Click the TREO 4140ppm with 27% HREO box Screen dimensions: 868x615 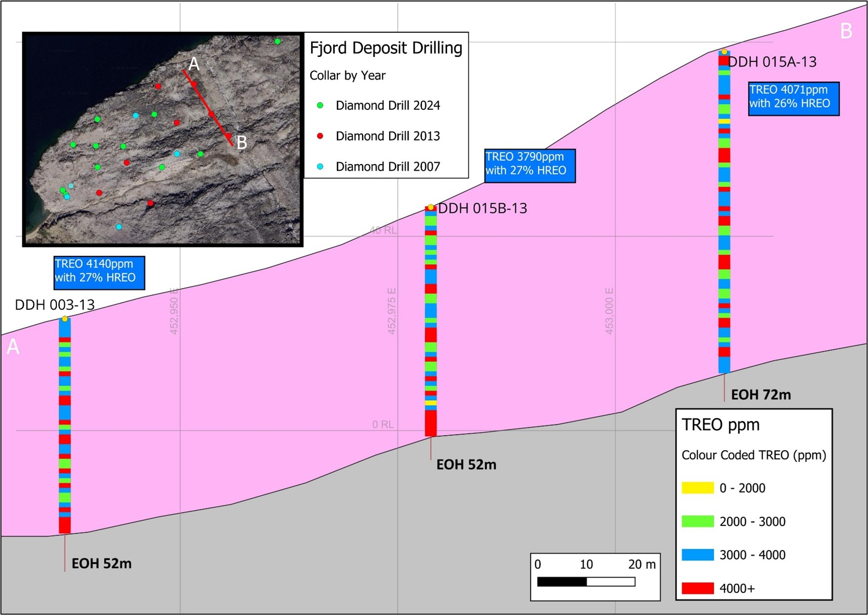pos(99,272)
